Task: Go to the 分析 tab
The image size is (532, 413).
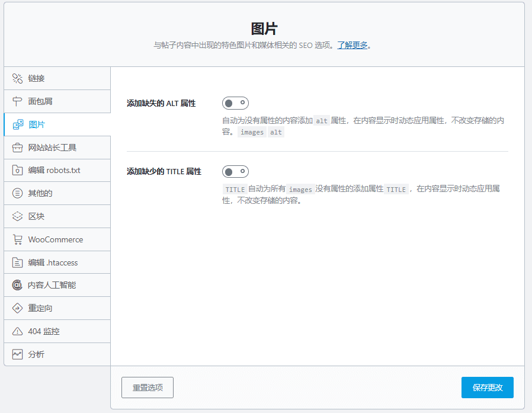Action: coord(57,354)
